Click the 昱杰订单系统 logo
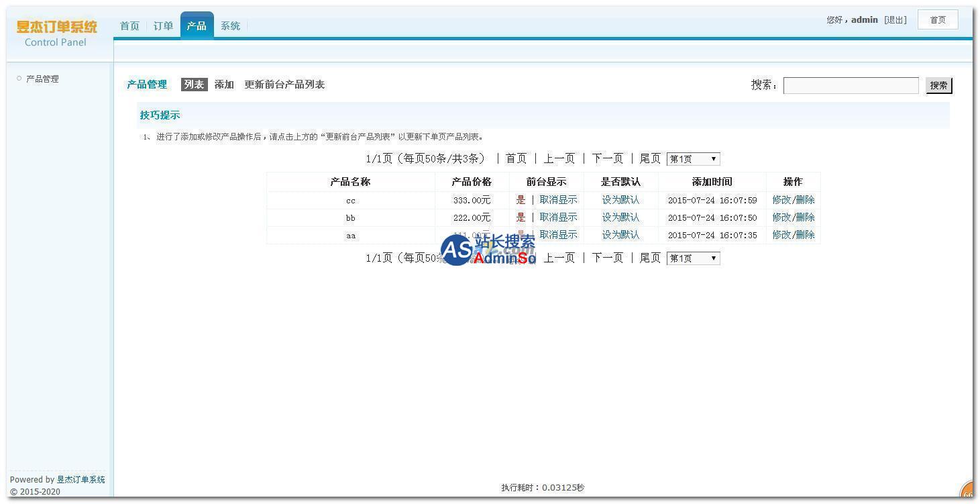Viewport: 980px width, 504px height. point(56,27)
